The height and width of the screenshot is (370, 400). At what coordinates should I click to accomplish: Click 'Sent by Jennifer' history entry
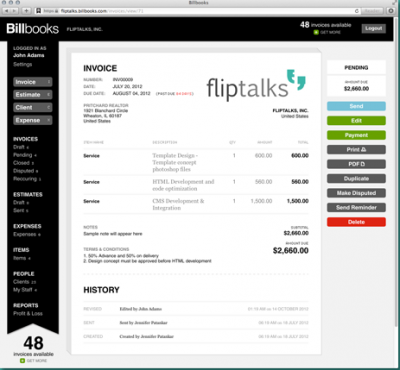(x=143, y=323)
